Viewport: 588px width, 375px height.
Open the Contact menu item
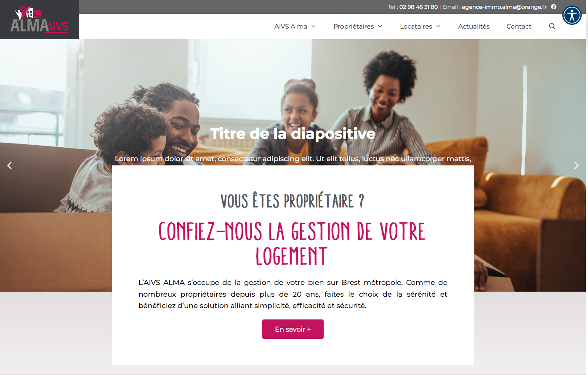pyautogui.click(x=519, y=26)
